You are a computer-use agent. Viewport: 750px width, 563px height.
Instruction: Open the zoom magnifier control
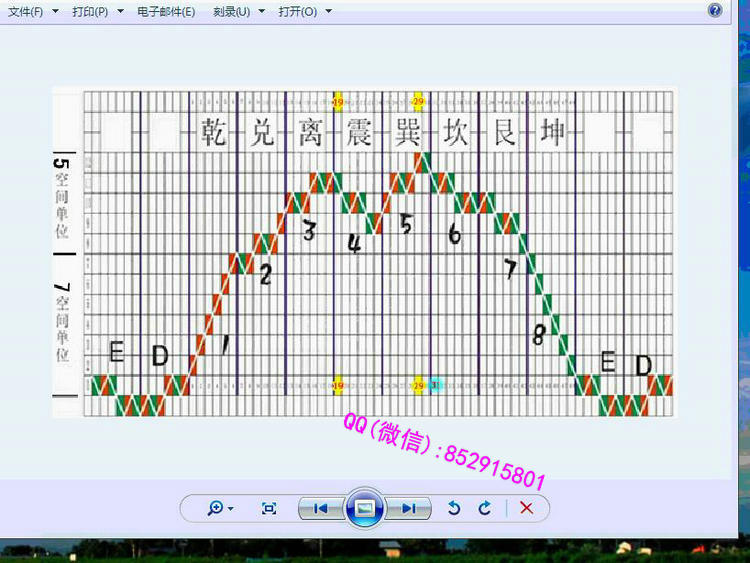[x=215, y=508]
